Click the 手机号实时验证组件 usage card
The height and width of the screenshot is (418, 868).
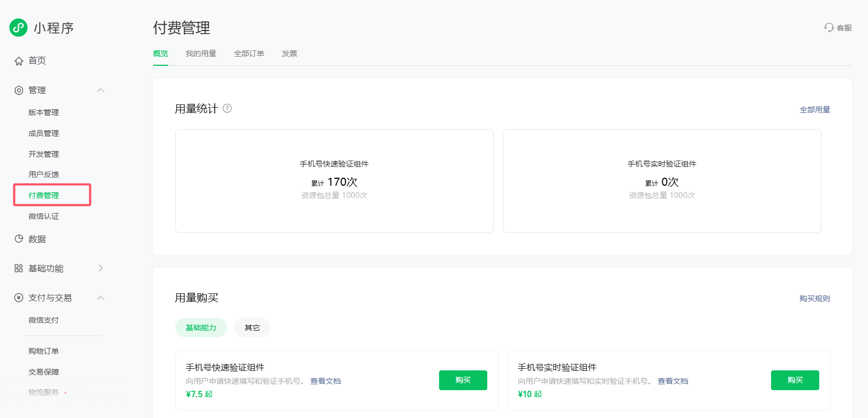tap(662, 181)
